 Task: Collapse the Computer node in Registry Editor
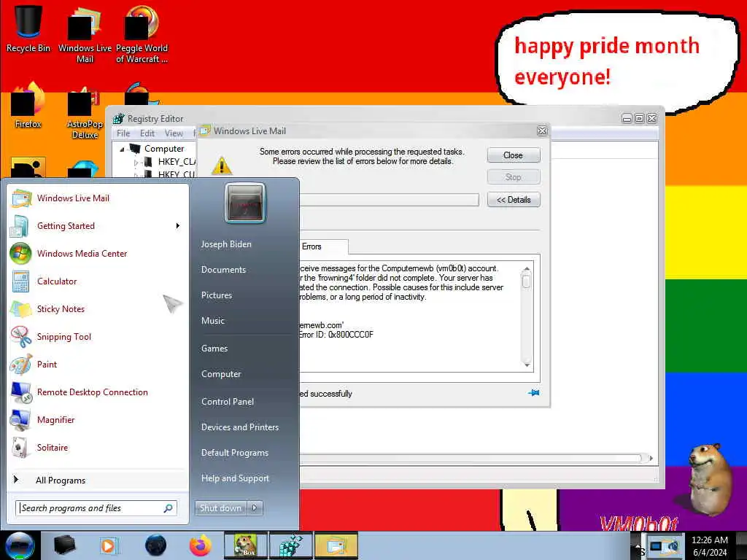122,149
